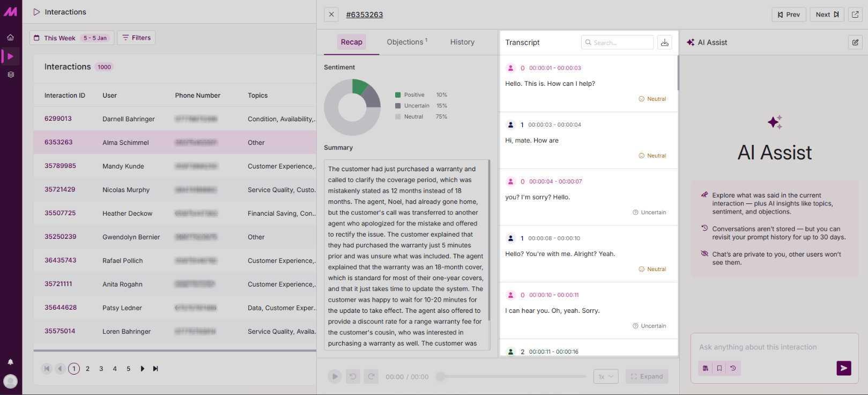Close the interaction detail panel
Viewport: 868px width, 395px height.
coord(331,14)
